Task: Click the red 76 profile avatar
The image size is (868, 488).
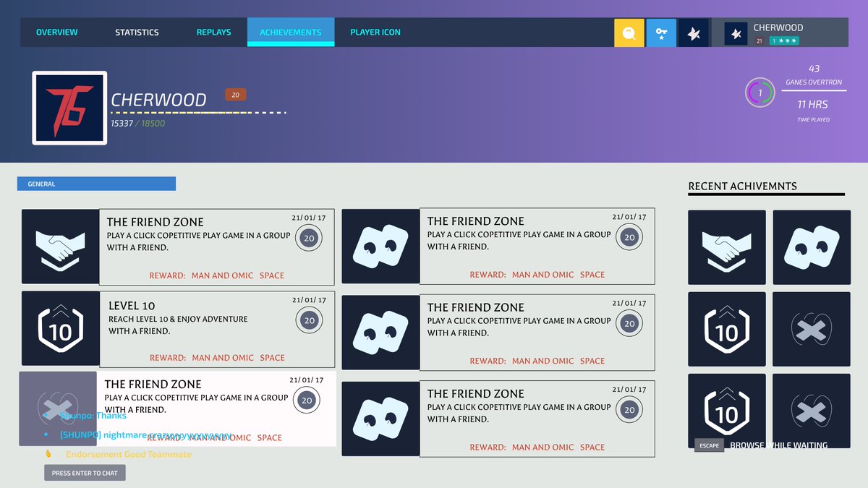Action: [69, 108]
